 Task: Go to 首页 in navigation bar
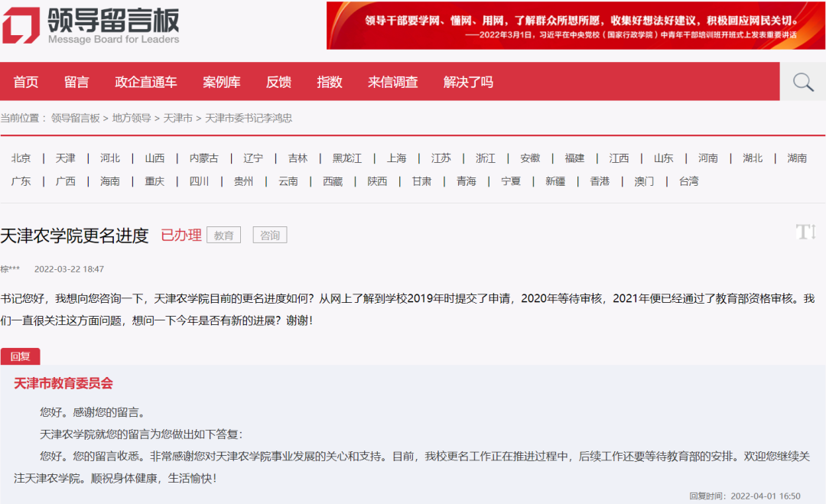click(26, 82)
